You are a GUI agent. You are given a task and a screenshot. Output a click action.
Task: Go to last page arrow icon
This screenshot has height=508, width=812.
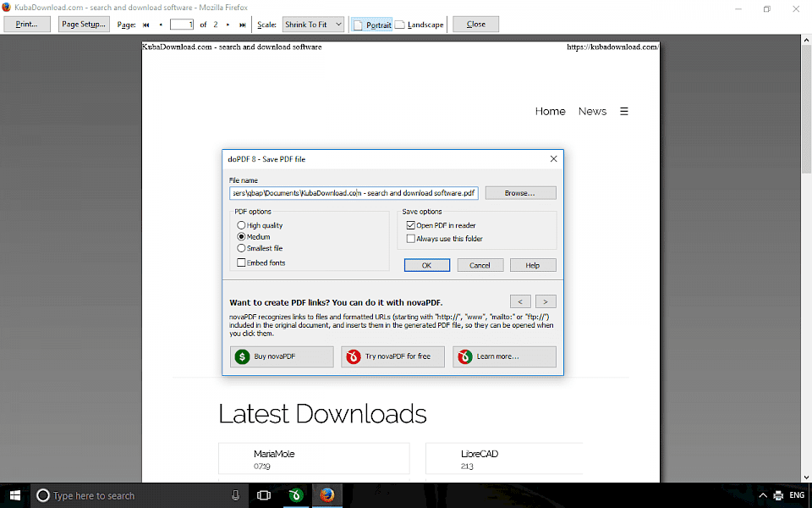[243, 25]
